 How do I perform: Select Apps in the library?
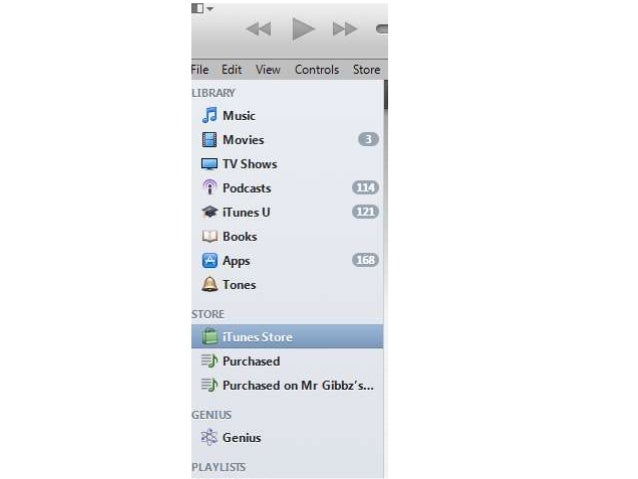coord(287,260)
